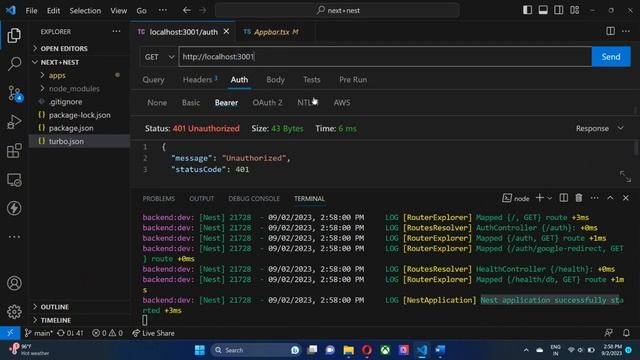640x360 pixels.
Task: Open the new terminal launch profile dropdown
Action: tap(549, 198)
